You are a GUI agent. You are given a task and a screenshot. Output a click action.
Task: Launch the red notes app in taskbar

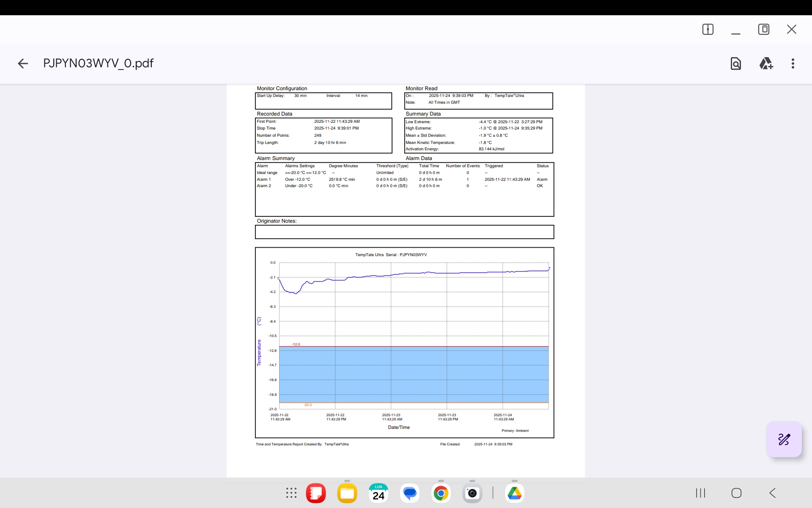pos(315,493)
